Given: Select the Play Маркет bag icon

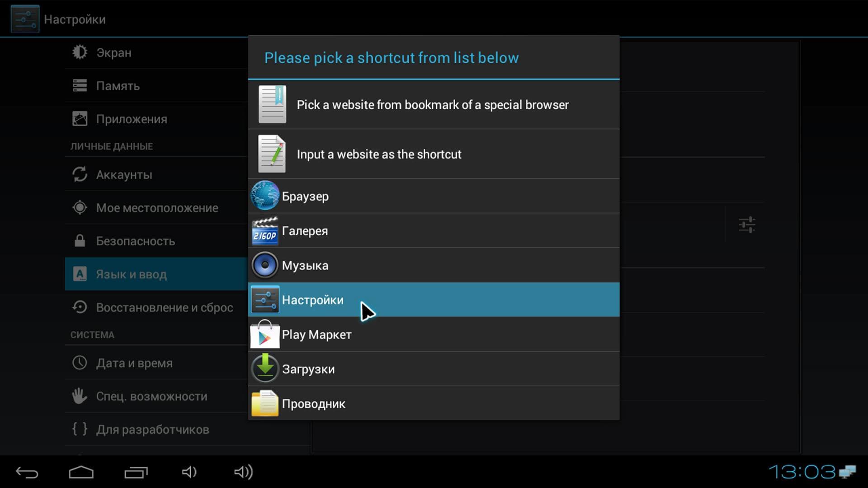Looking at the screenshot, I should (265, 335).
